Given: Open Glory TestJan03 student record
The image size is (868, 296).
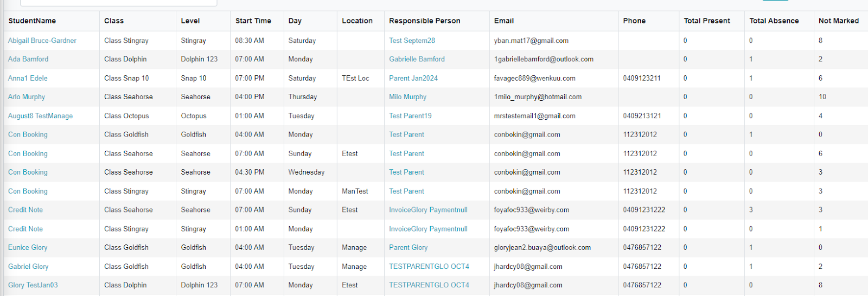Looking at the screenshot, I should (x=33, y=285).
